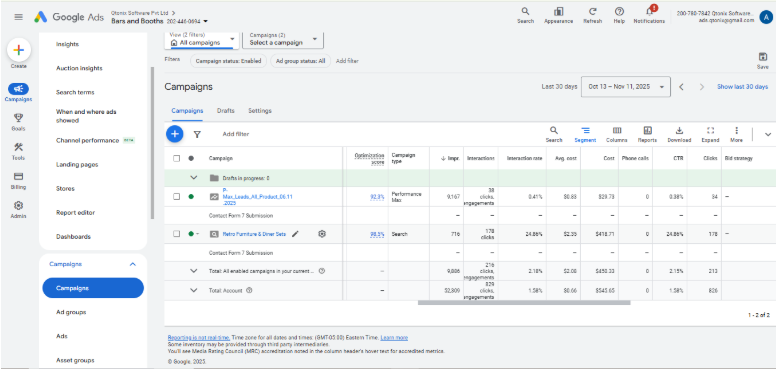The width and height of the screenshot is (776, 370).
Task: Open the Select a campaign dropdown
Action: tap(283, 40)
